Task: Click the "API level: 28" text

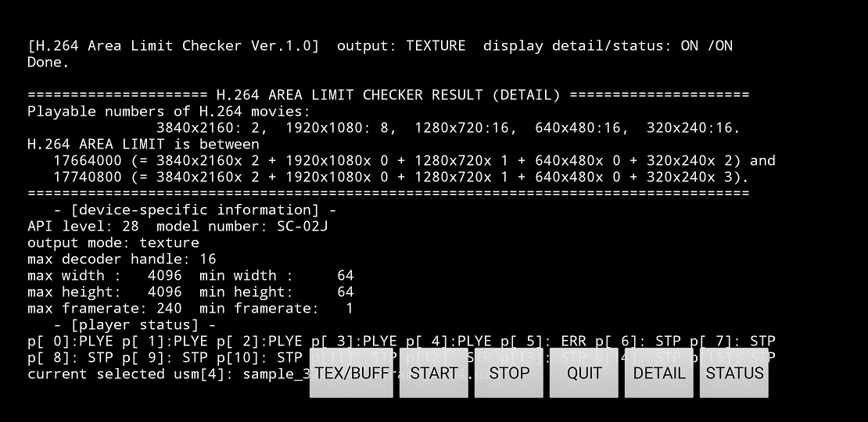Action: tap(83, 226)
